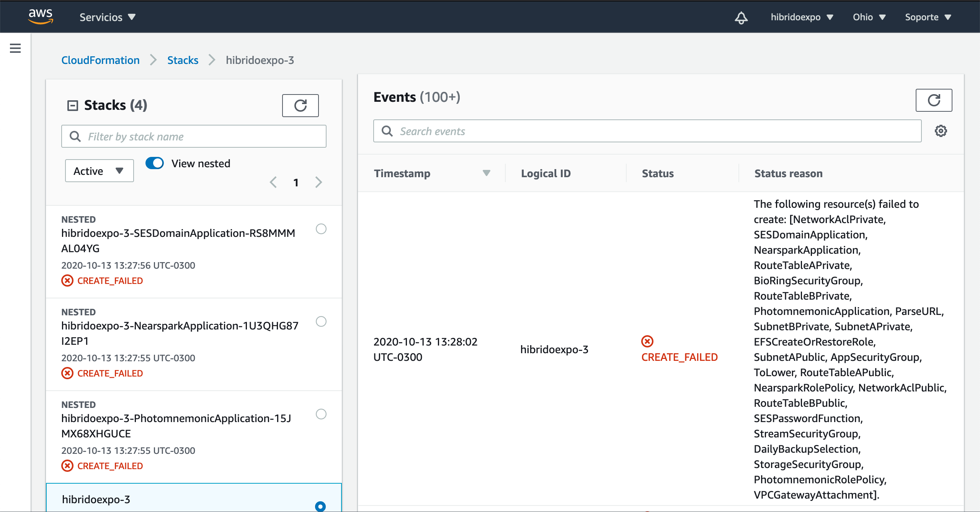980x512 pixels.
Task: Go to CloudFormation breadcrumb link
Action: click(x=100, y=60)
